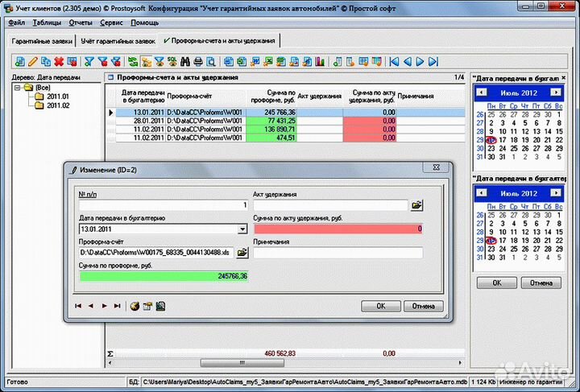
Task: Go to first record using toolbar arrow
Action: click(394, 61)
